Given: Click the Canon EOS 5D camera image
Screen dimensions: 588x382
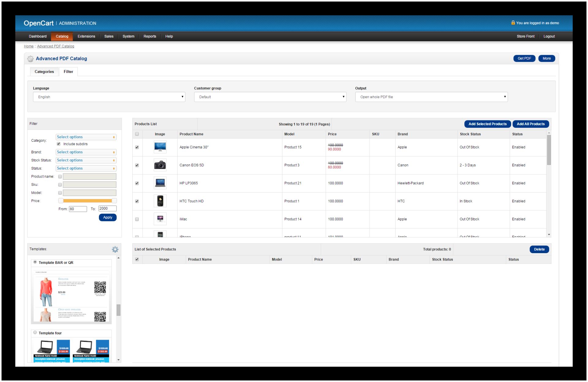Looking at the screenshot, I should click(x=160, y=165).
